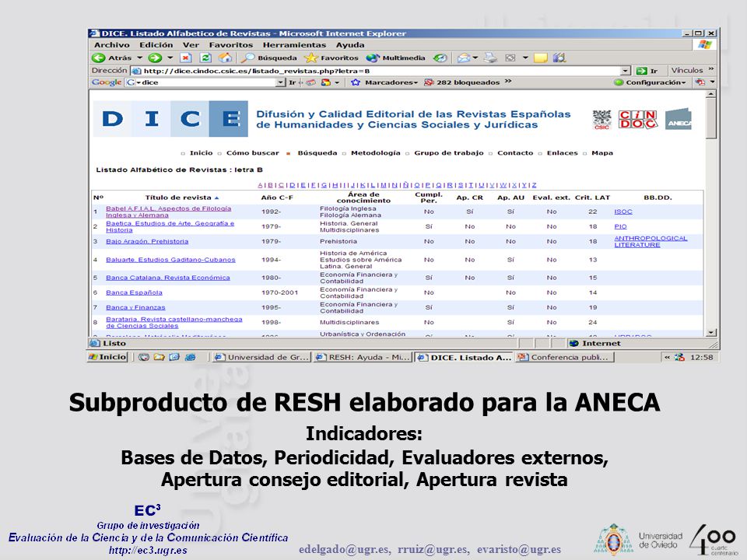Open the Archivo menu
This screenshot has height=560, width=747.
click(x=112, y=45)
